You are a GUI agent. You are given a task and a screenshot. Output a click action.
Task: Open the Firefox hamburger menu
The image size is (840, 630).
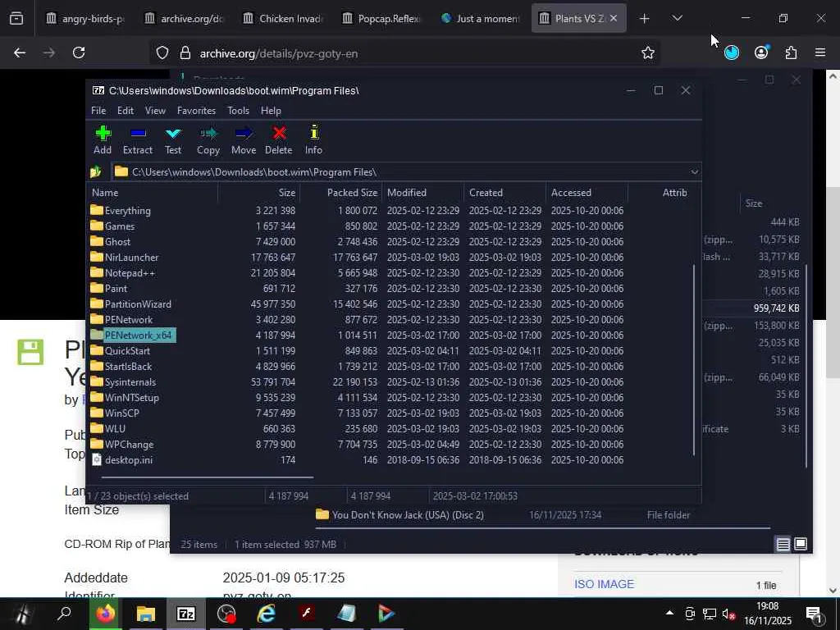click(820, 52)
